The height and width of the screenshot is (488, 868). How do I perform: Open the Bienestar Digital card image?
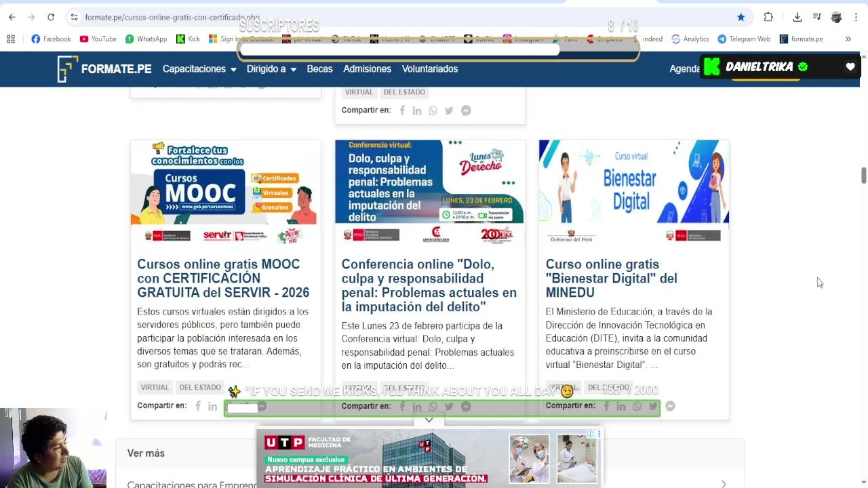(634, 194)
